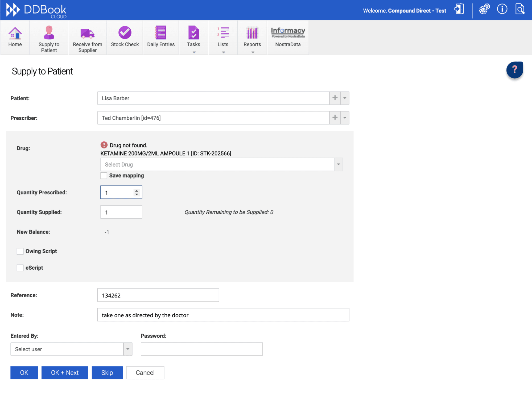This screenshot has height=399, width=532.
Task: Click the OK + Next button
Action: [65, 372]
